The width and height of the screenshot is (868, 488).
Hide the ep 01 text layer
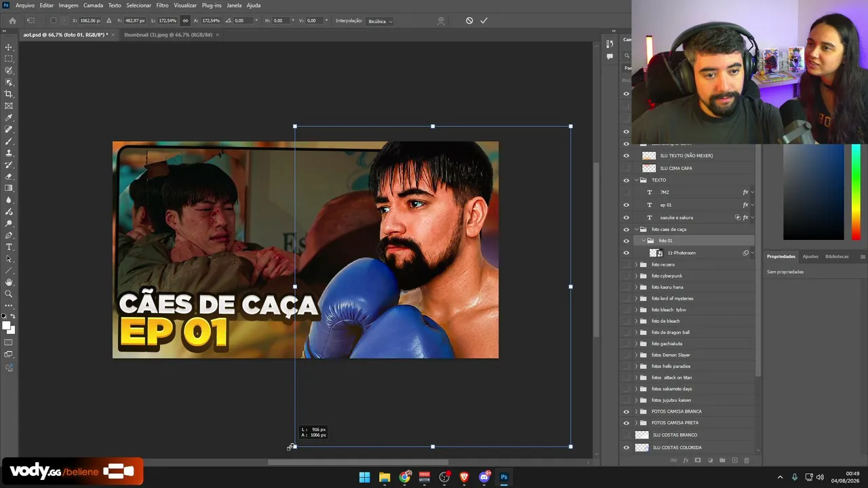(x=626, y=205)
